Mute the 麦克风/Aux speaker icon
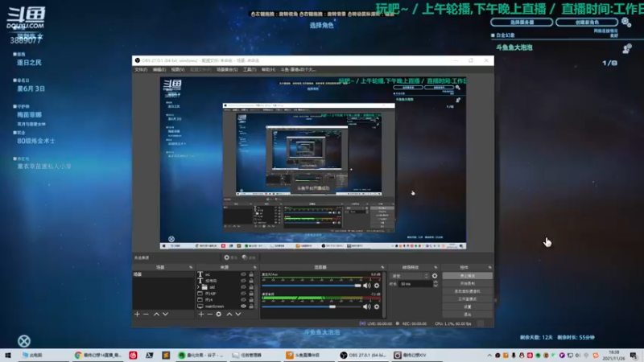Viewport: 644px width, 362px height. (367, 286)
